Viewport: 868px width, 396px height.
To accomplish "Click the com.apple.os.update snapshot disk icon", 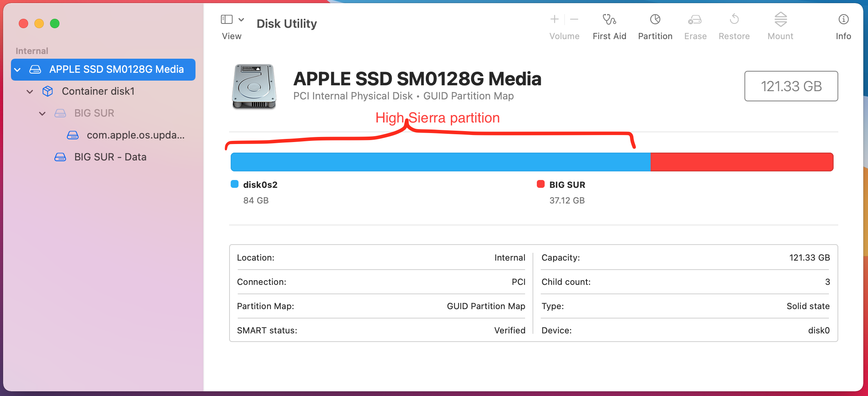I will coord(73,135).
